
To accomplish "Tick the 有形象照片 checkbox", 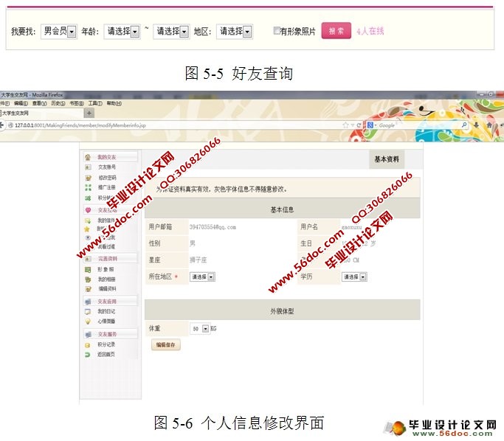I will pos(277,32).
